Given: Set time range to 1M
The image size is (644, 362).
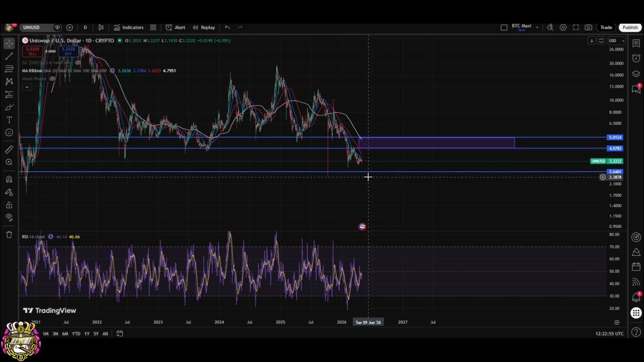Looking at the screenshot, I should [45, 333].
